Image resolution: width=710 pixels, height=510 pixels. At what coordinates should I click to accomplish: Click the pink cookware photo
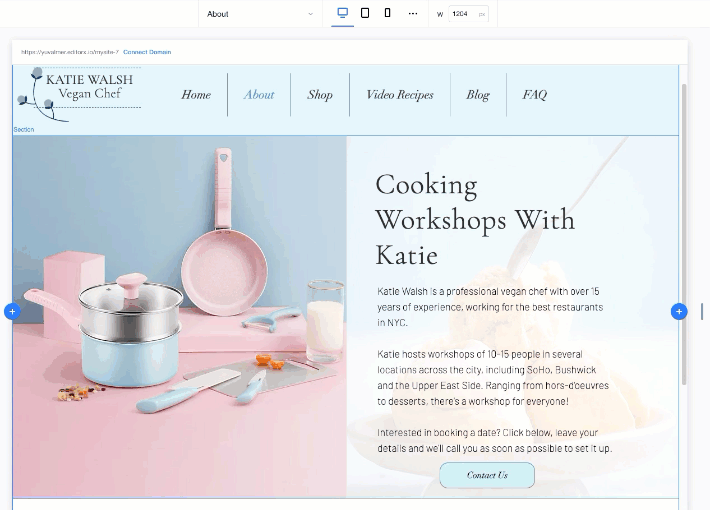(180, 315)
